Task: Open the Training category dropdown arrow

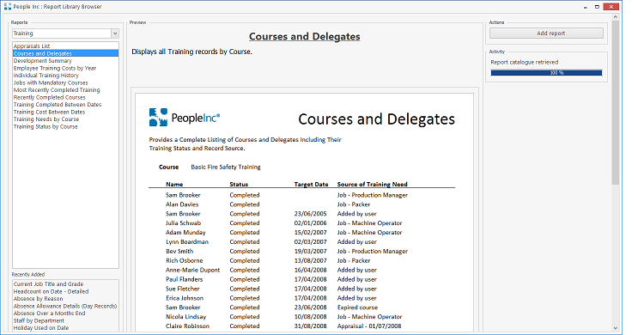Action: (115, 33)
